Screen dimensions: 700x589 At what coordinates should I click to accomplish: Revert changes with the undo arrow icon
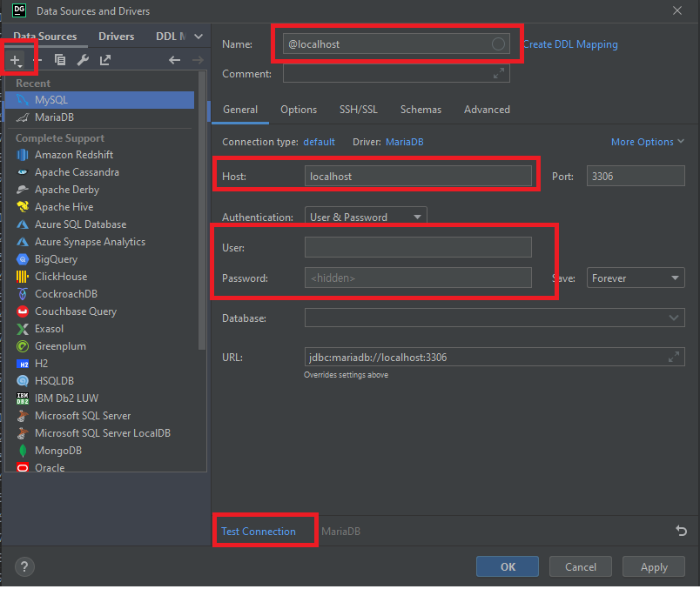tap(681, 531)
